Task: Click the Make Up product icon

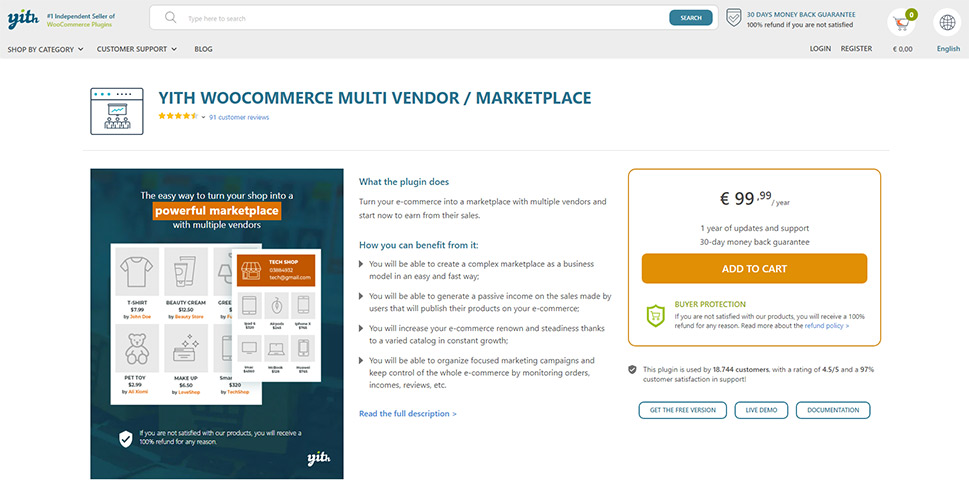Action: coord(185,348)
